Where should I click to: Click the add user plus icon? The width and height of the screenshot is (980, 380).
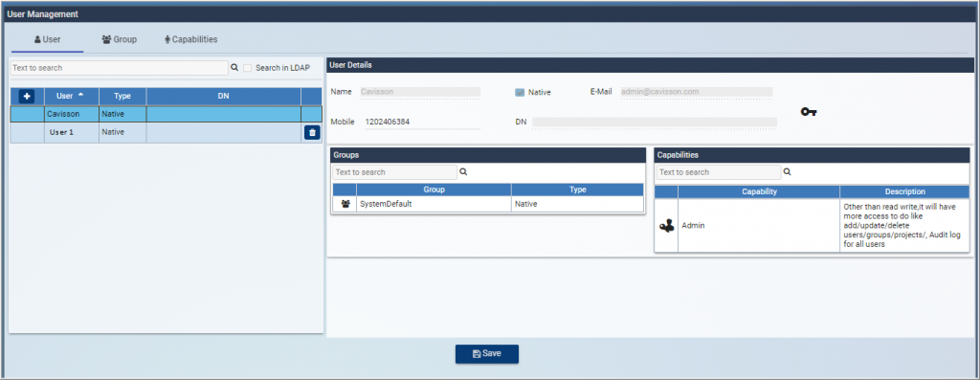(x=27, y=97)
